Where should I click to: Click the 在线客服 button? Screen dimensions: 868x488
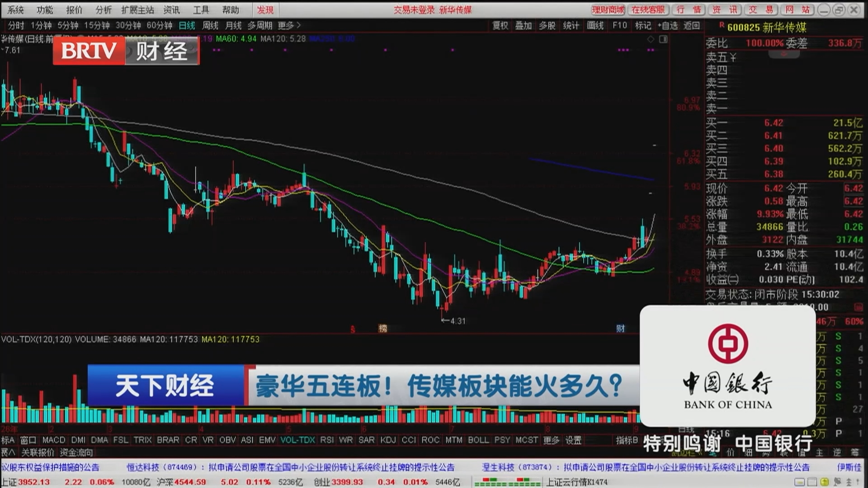[648, 9]
